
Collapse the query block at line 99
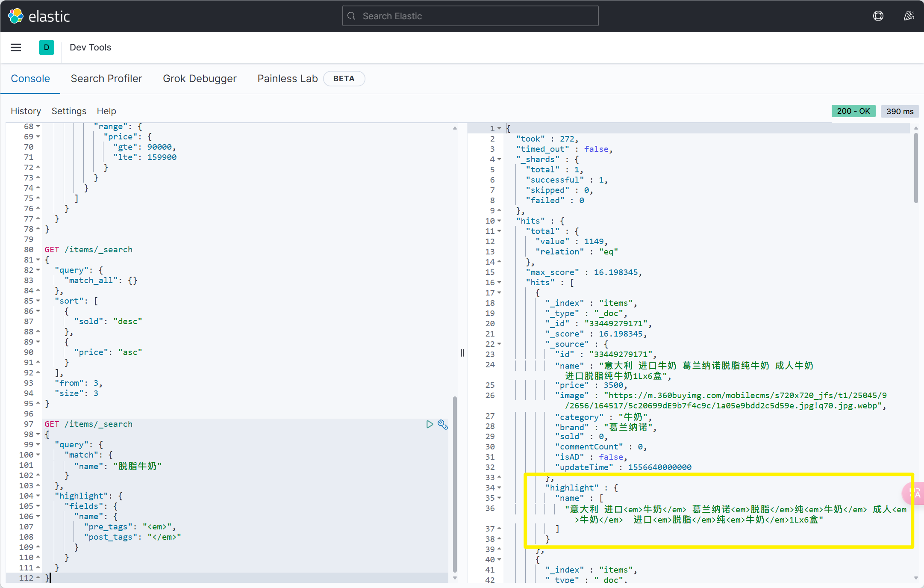(x=38, y=445)
